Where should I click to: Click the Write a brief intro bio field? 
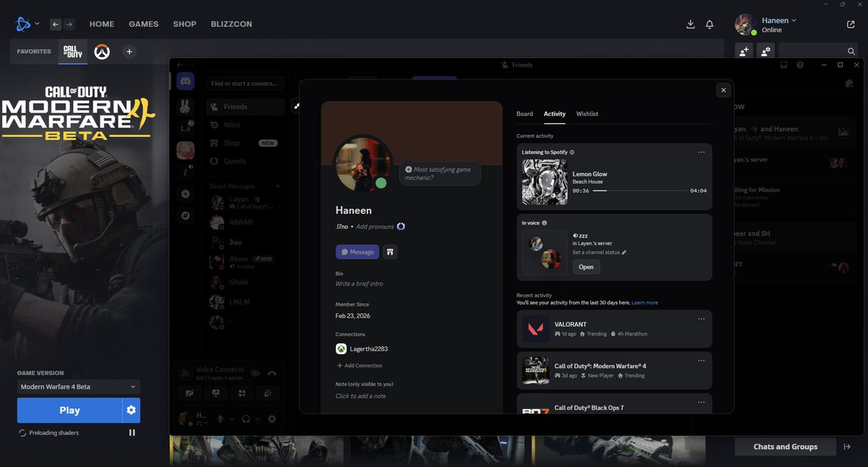(359, 284)
